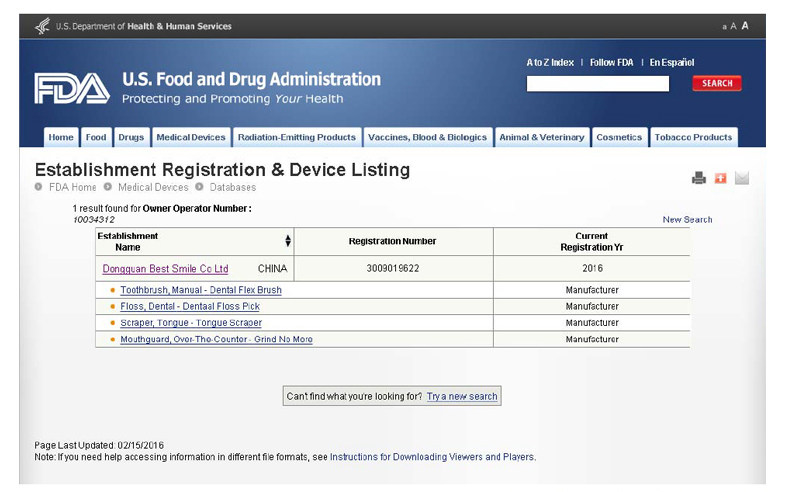Click the HHS eagle logo

42,26
